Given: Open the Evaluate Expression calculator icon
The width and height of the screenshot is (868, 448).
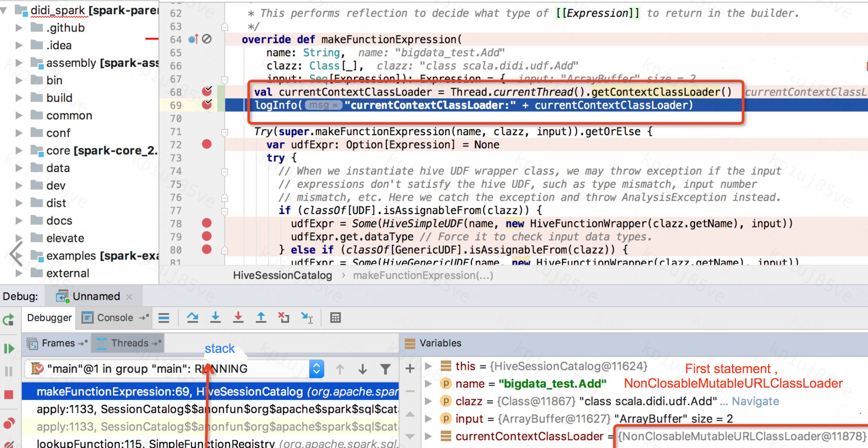Looking at the screenshot, I should pos(335,318).
